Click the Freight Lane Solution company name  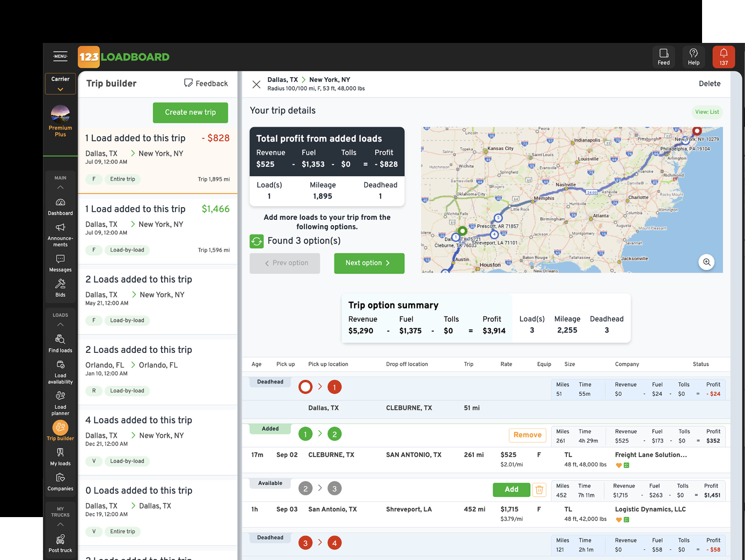[651, 455]
